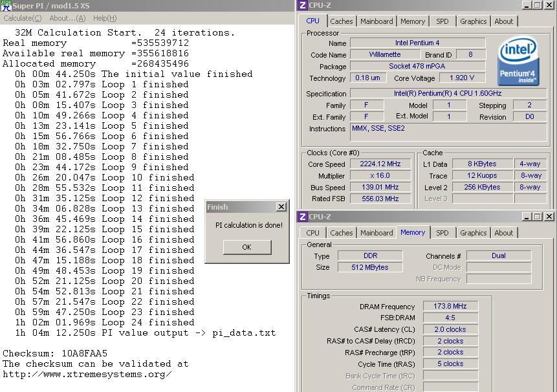Image resolution: width=557 pixels, height=392 pixels.
Task: Click DRAM Frequency value 173.8 MHz
Action: [x=450, y=306]
